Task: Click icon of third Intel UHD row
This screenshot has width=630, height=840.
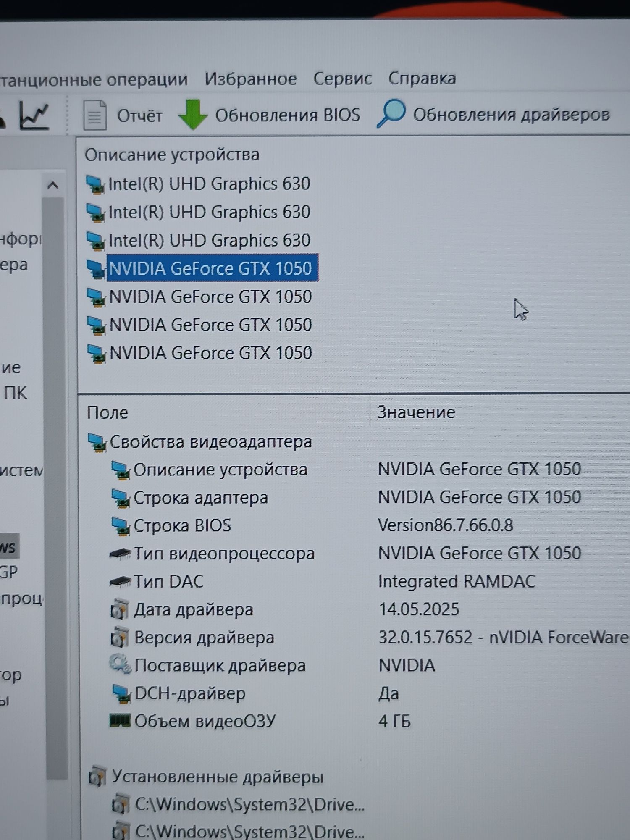Action: coord(95,241)
